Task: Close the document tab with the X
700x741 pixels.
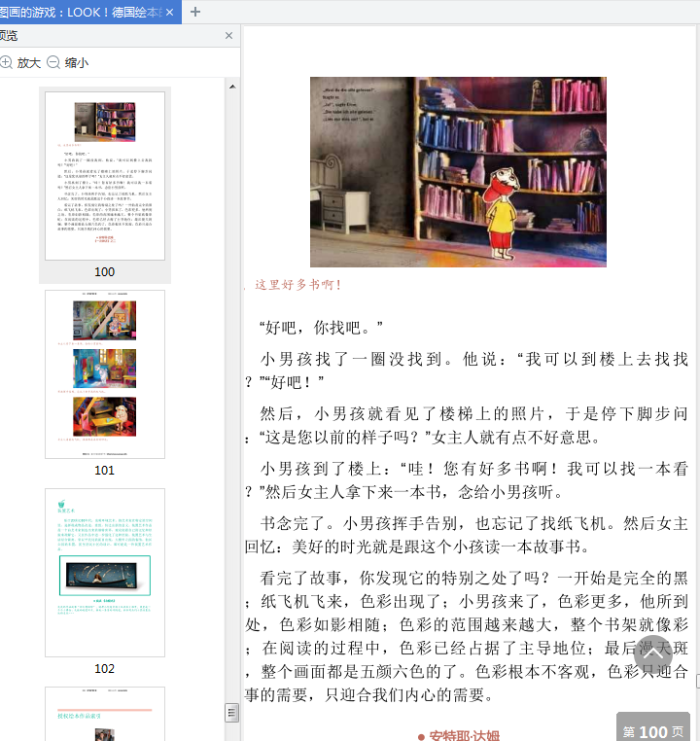Action: (x=169, y=13)
